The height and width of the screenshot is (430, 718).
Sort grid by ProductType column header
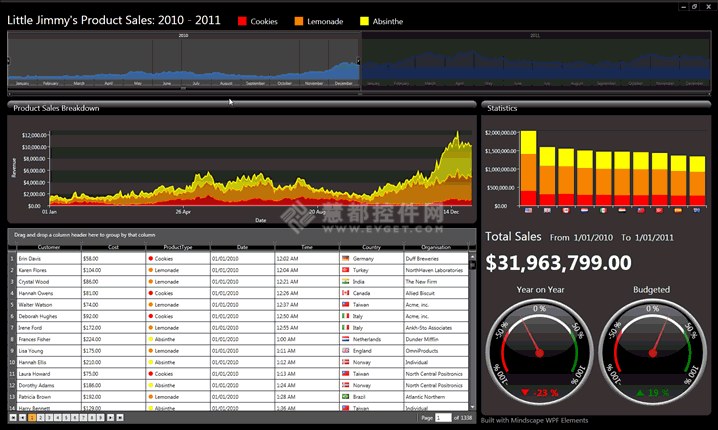click(x=178, y=247)
